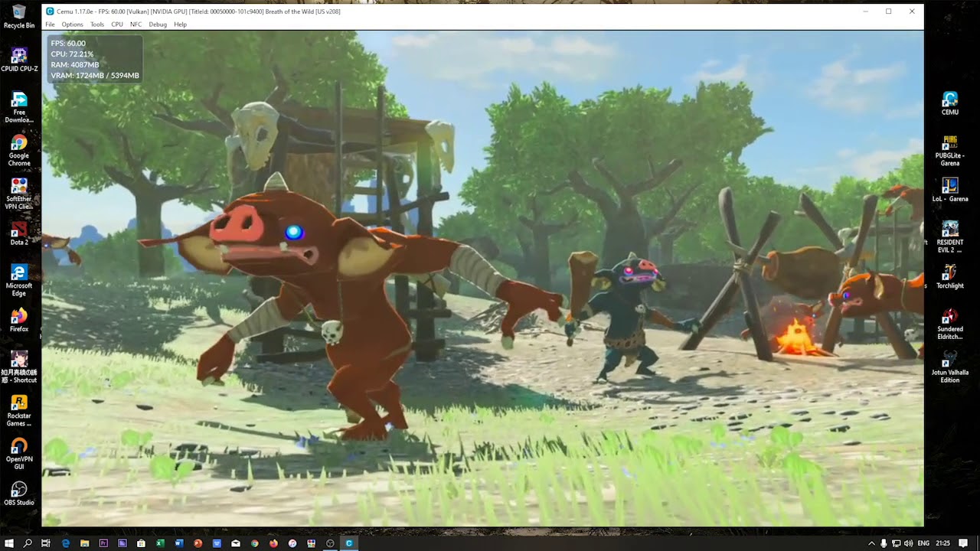This screenshot has height=551, width=980.
Task: Open Edge from the taskbar
Action: (x=66, y=543)
